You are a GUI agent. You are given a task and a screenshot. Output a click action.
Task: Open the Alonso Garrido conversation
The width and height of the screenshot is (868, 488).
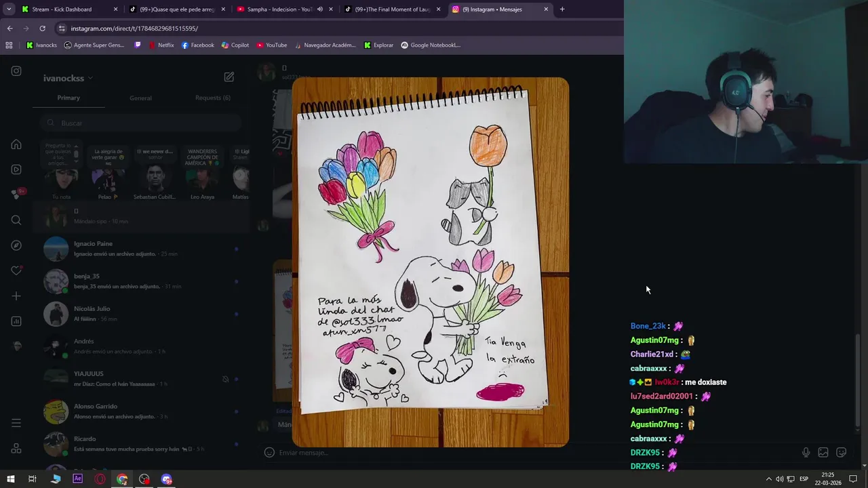(140, 411)
